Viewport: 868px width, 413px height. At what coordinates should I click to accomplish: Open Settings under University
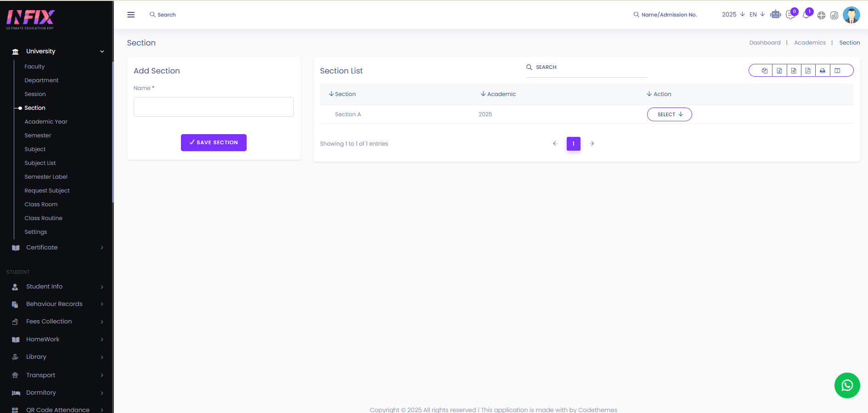point(35,232)
